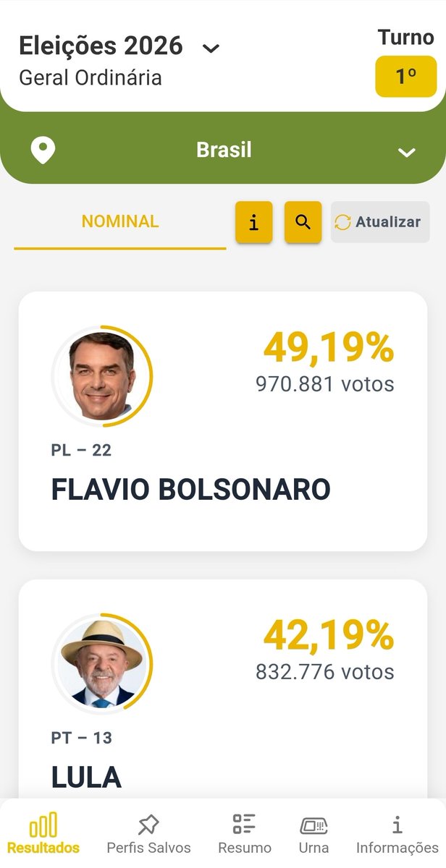Image resolution: width=446 pixels, height=868 pixels.
Task: Toggle the 1º Turno button
Action: click(x=405, y=76)
